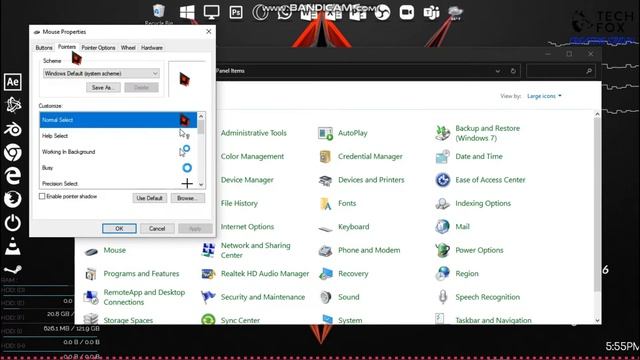Click the Windows logo in top dock
This screenshot has width=640, height=360.
(x=187, y=12)
